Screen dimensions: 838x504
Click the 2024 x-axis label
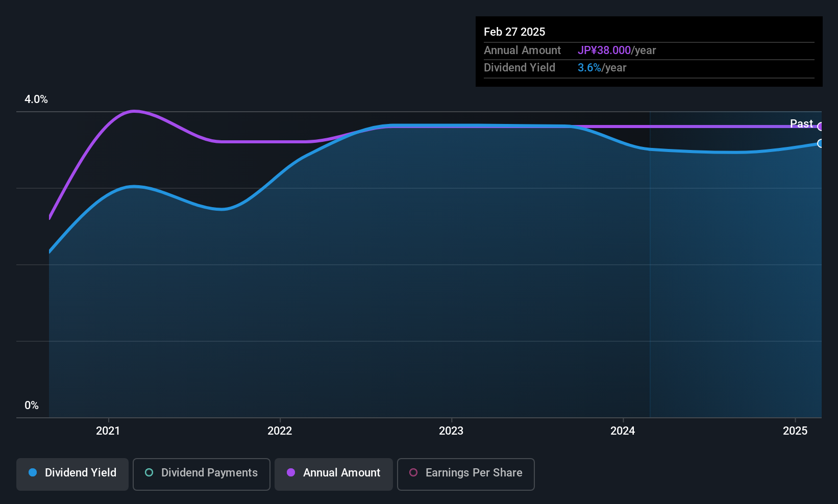point(623,431)
